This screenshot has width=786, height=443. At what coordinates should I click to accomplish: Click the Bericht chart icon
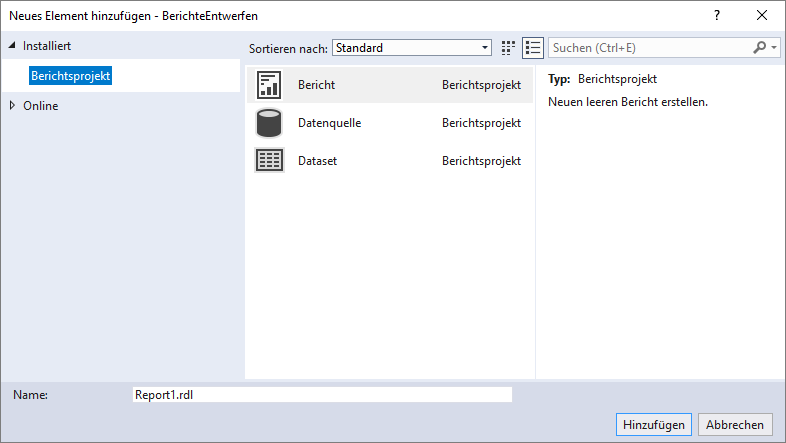coord(270,85)
